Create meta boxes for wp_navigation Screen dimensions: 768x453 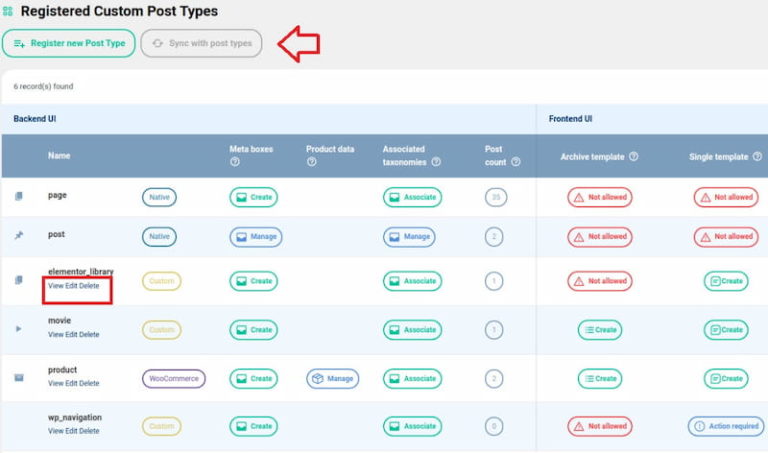pyautogui.click(x=254, y=426)
